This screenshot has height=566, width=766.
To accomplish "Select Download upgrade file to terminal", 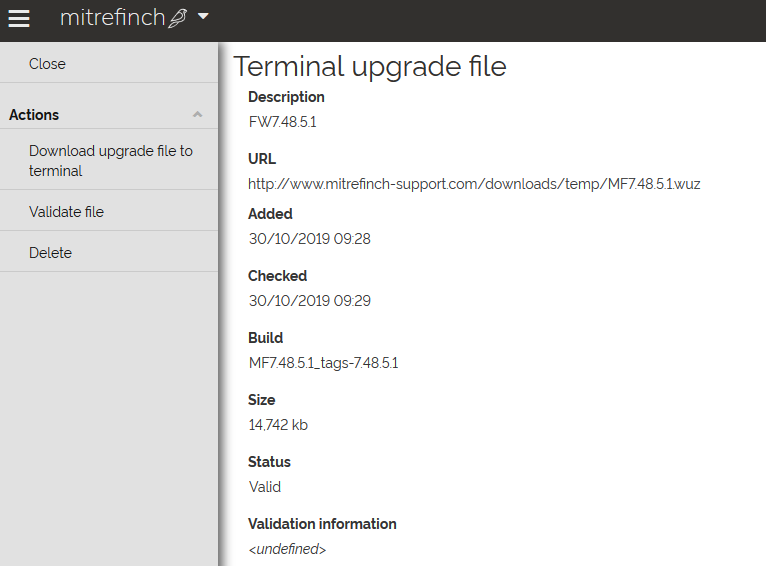I will pos(109,161).
